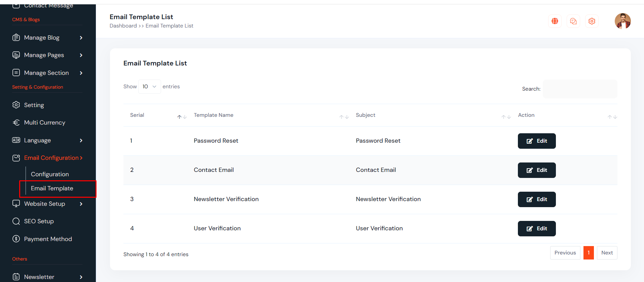
Task: Focus the table Search input field
Action: [x=580, y=89]
